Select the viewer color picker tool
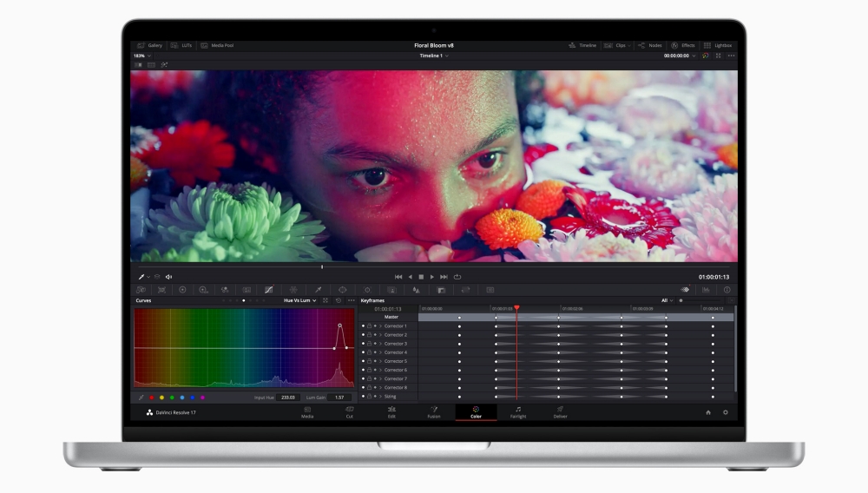Image resolution: width=868 pixels, height=493 pixels. point(141,277)
